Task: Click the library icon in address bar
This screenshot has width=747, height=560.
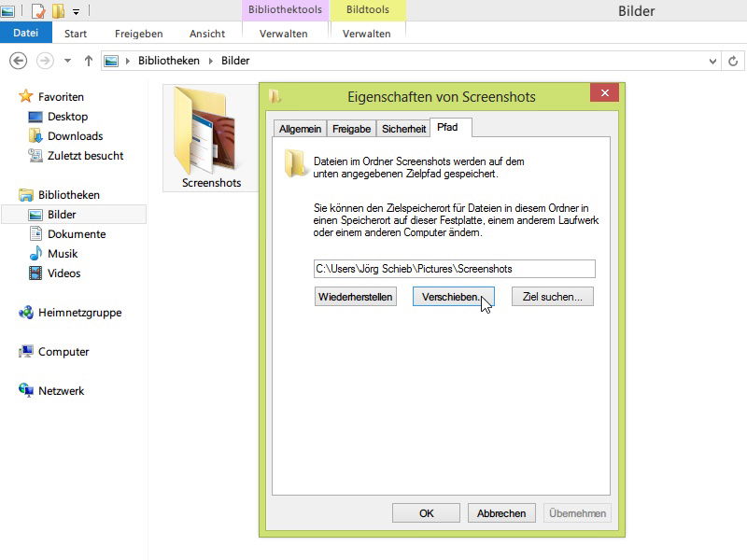Action: (x=111, y=61)
